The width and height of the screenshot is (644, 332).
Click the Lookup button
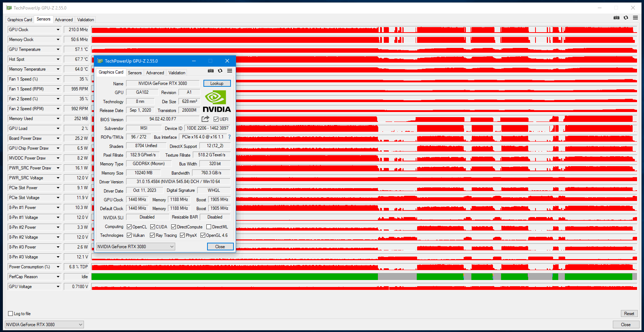(x=217, y=83)
